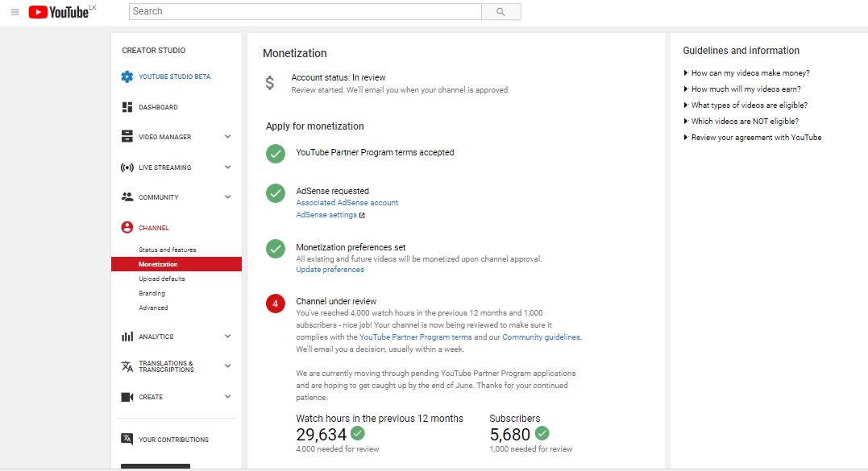Screen dimensions: 868x471
Task: Click the Live Streaming icon
Action: [x=127, y=167]
